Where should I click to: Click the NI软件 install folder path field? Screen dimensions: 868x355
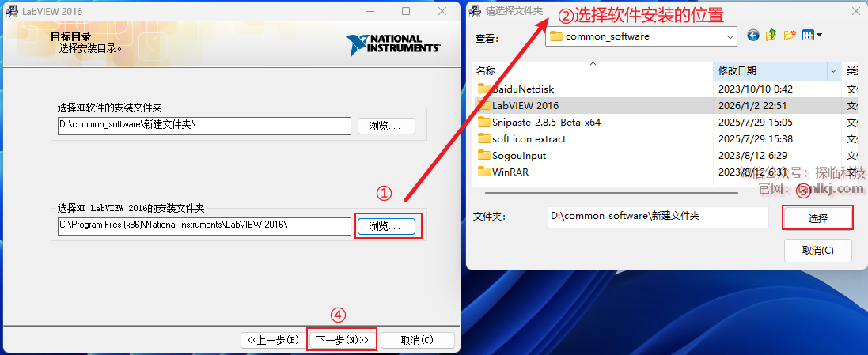pos(204,126)
